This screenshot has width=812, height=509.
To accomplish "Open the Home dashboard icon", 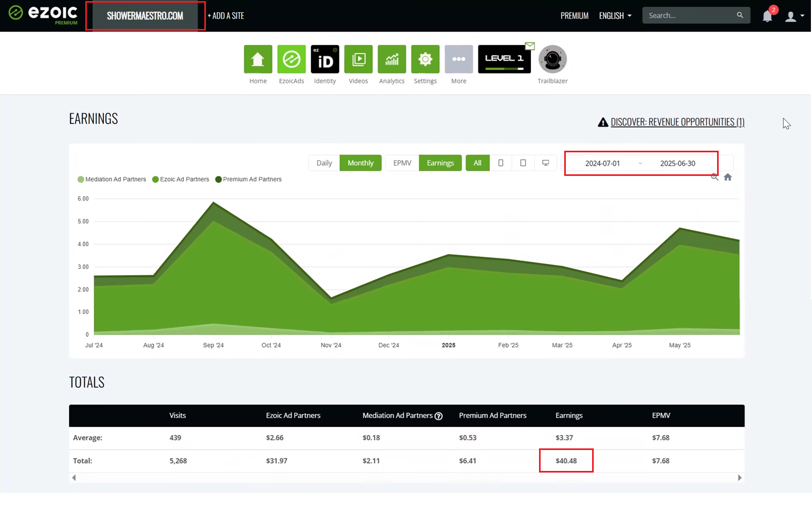I will 258,59.
